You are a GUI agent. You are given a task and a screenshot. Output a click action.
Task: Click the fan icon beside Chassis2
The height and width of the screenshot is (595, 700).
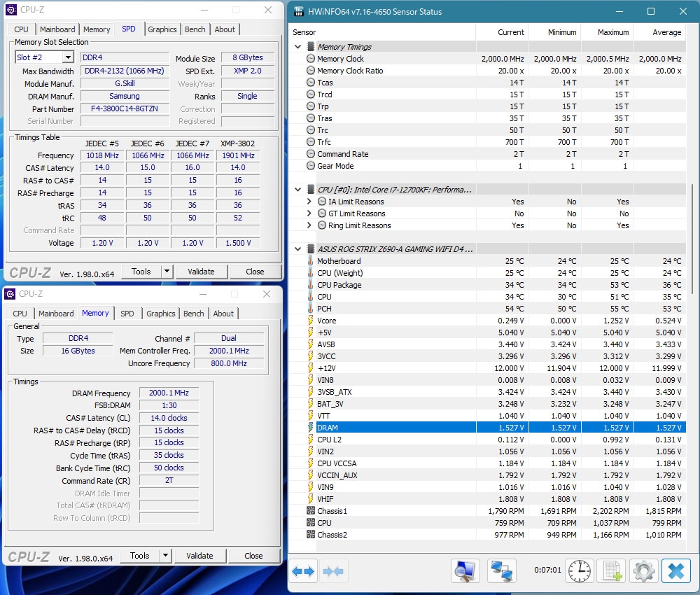click(311, 534)
